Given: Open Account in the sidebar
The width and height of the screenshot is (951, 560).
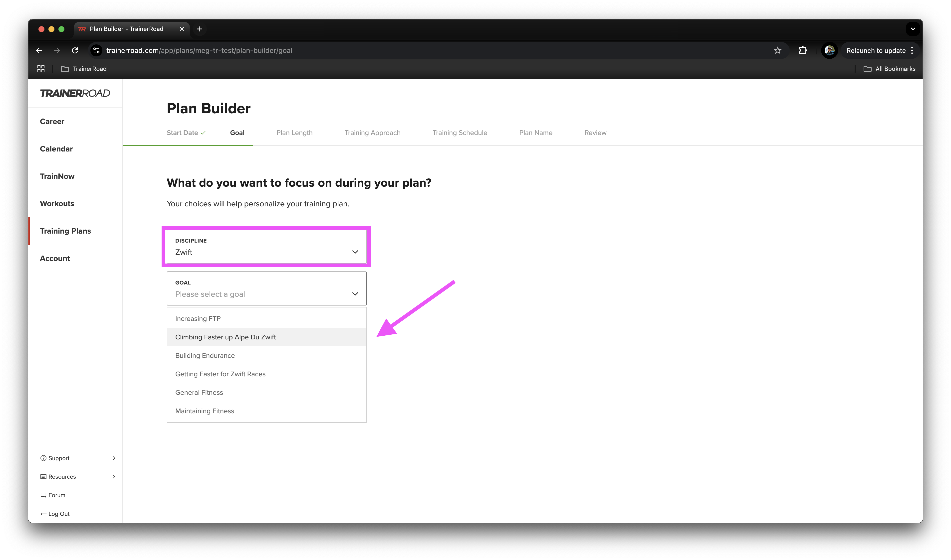Looking at the screenshot, I should (55, 259).
